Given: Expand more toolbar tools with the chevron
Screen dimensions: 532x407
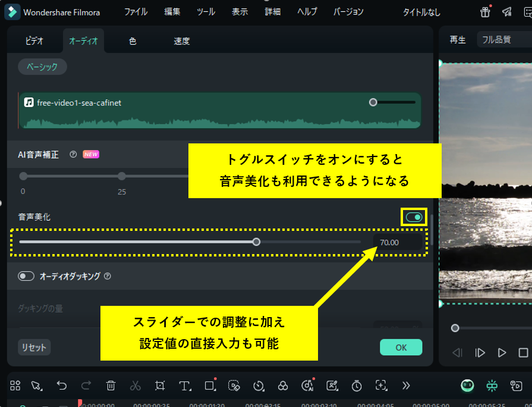Looking at the screenshot, I should click(x=406, y=386).
